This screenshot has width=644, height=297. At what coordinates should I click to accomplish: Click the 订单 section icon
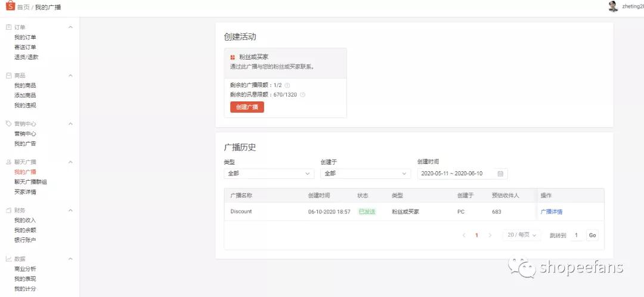8,27
